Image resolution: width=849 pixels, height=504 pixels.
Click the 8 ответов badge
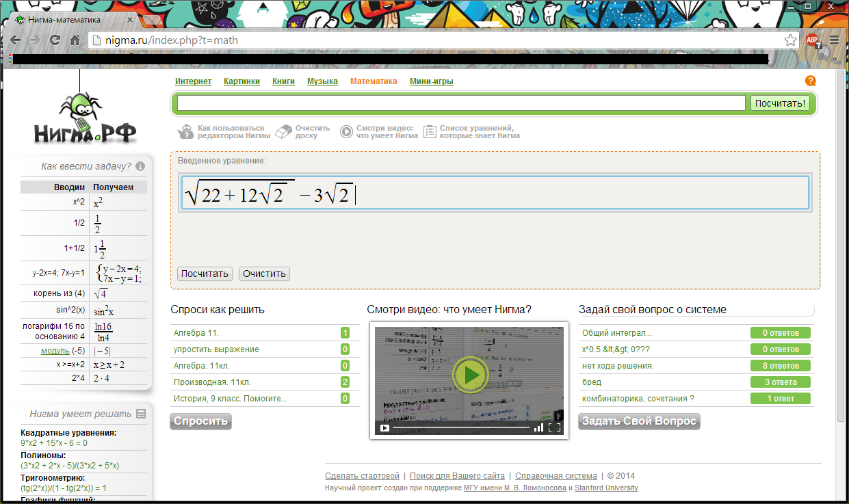(780, 366)
